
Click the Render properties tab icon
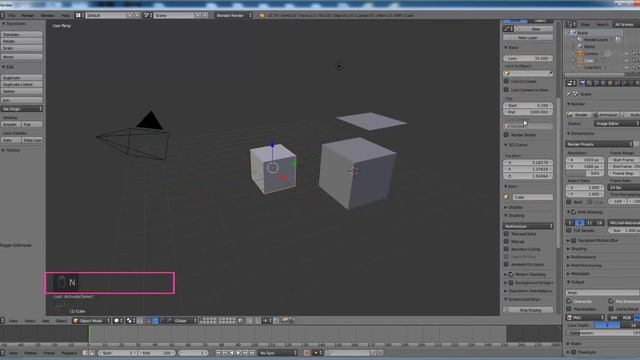coord(582,83)
